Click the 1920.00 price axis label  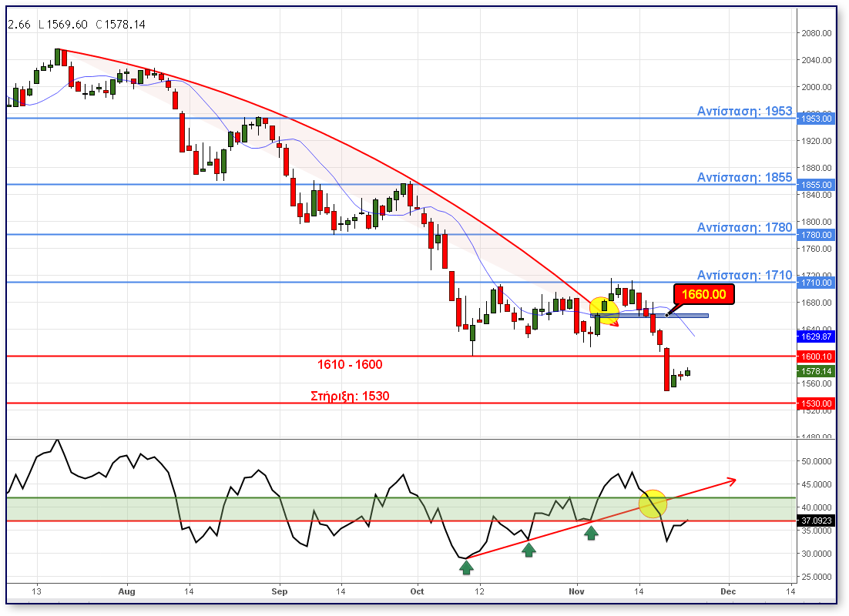pyautogui.click(x=817, y=141)
